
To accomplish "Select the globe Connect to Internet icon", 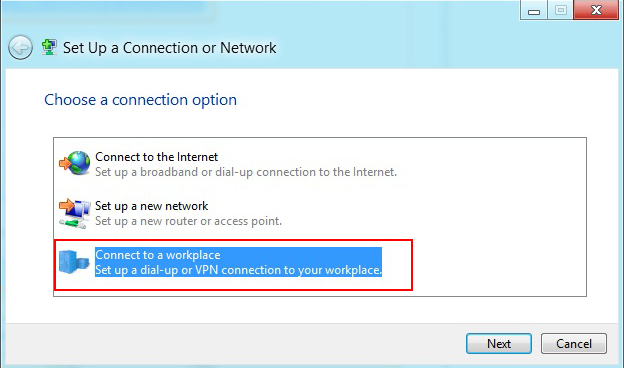I will pyautogui.click(x=75, y=163).
